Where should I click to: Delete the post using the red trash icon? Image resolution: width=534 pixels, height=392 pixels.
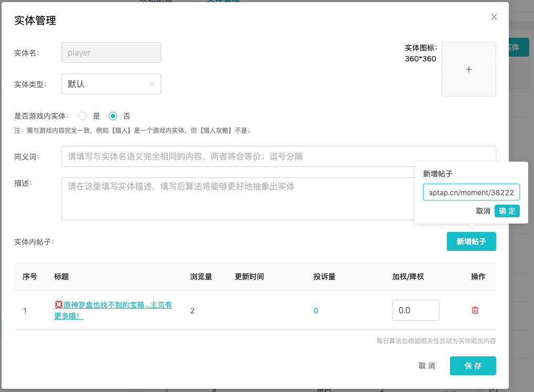pyautogui.click(x=475, y=310)
